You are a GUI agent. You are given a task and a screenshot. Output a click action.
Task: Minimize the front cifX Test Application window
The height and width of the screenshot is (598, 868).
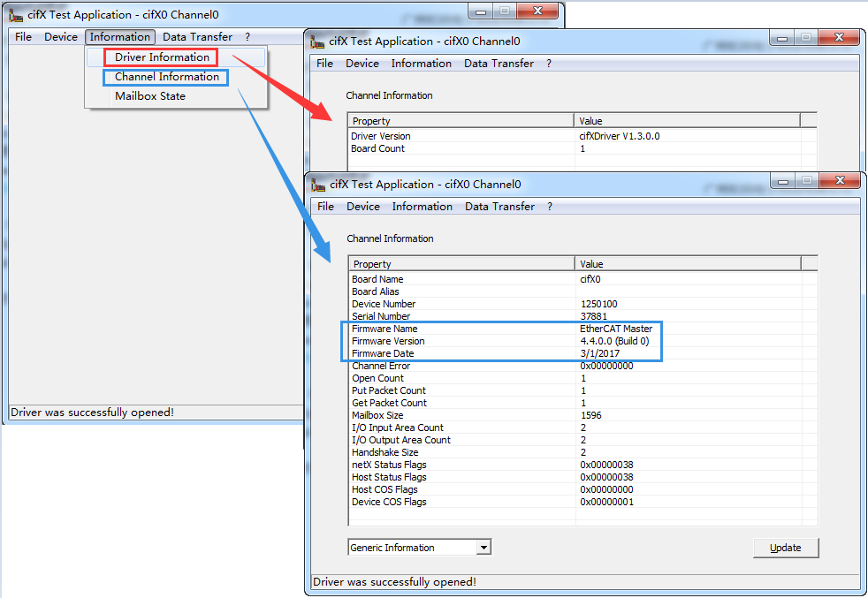click(783, 180)
